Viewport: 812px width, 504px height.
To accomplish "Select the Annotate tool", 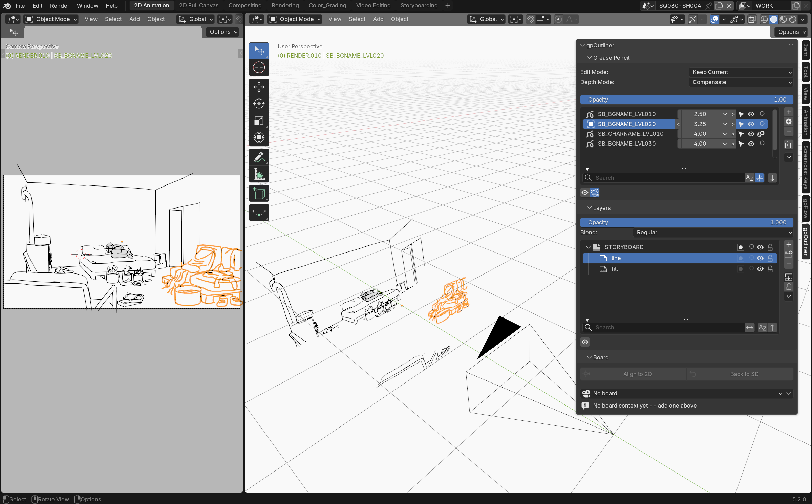I will (x=259, y=157).
